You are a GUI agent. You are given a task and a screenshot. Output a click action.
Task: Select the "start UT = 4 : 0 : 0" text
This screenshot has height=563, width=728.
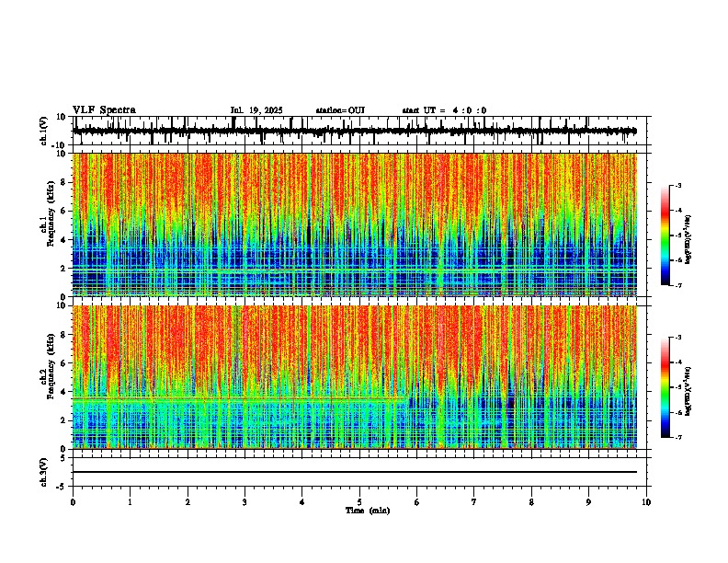(x=444, y=110)
